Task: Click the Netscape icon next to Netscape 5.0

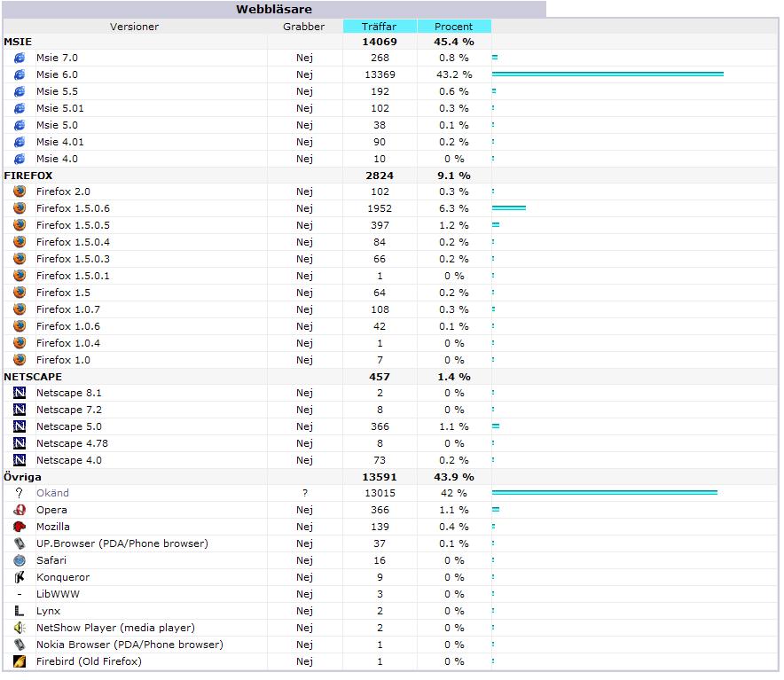Action: pyautogui.click(x=20, y=426)
